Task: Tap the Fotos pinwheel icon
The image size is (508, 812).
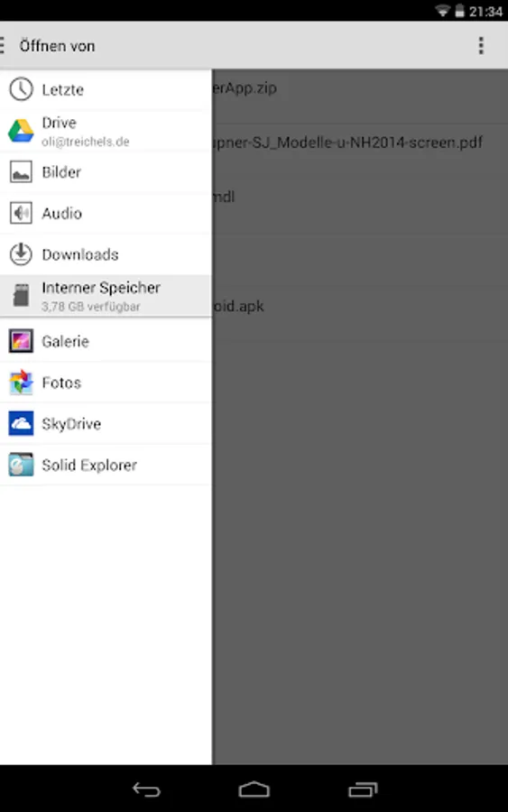Action: 21,383
